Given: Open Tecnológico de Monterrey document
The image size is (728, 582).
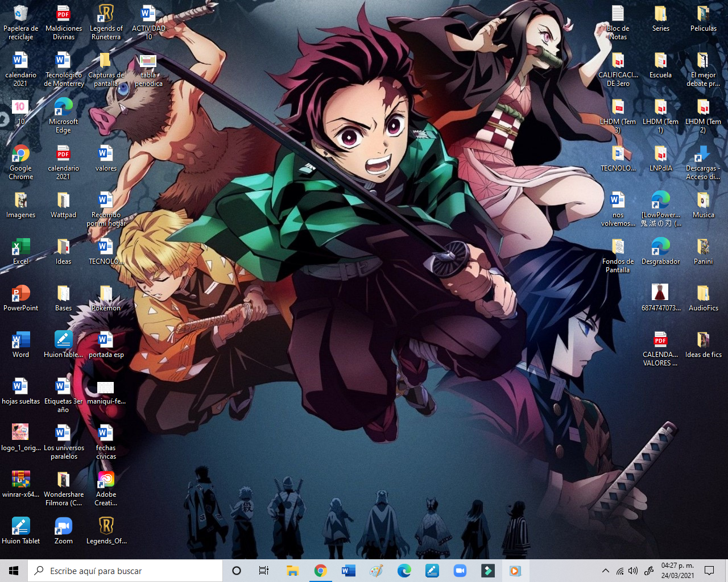Looking at the screenshot, I should [63, 69].
